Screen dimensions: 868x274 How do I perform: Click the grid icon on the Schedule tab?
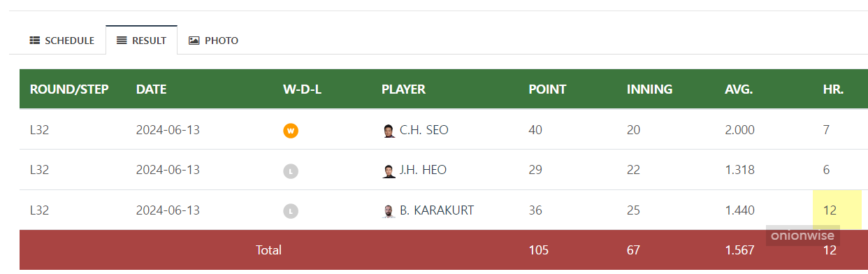tap(35, 41)
